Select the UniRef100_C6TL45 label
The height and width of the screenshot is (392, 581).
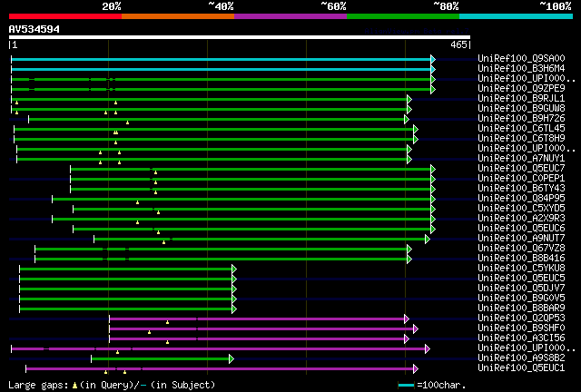(521, 128)
